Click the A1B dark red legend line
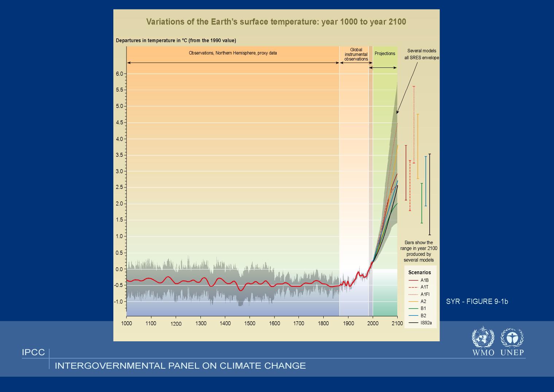This screenshot has height=392, width=554. click(x=413, y=280)
